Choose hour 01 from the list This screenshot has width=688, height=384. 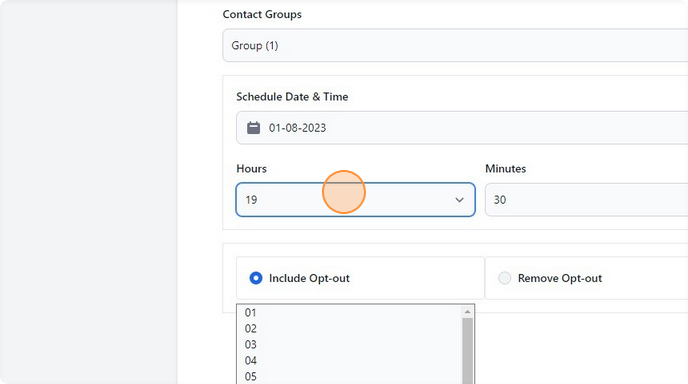tap(349, 312)
